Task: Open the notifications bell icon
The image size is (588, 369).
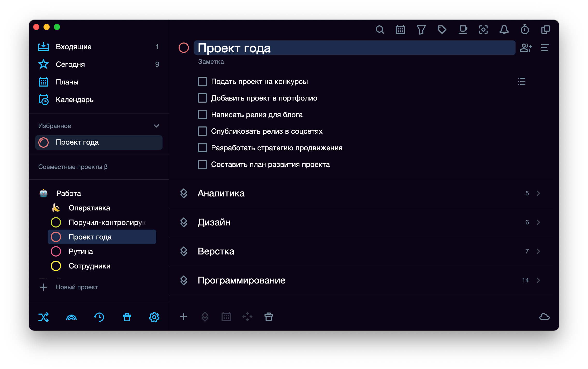Action: 504,30
